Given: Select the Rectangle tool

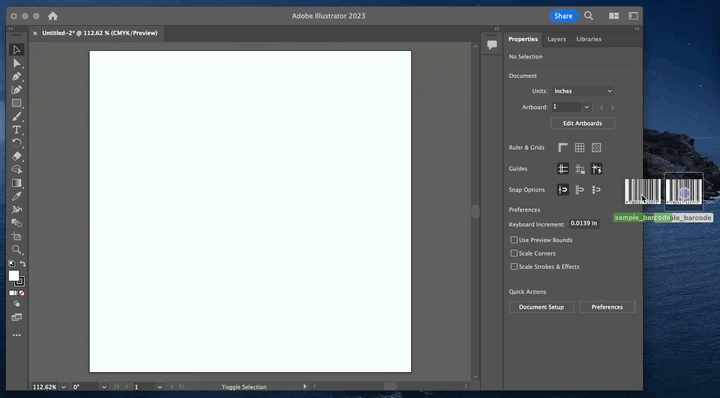Looking at the screenshot, I should point(17,103).
